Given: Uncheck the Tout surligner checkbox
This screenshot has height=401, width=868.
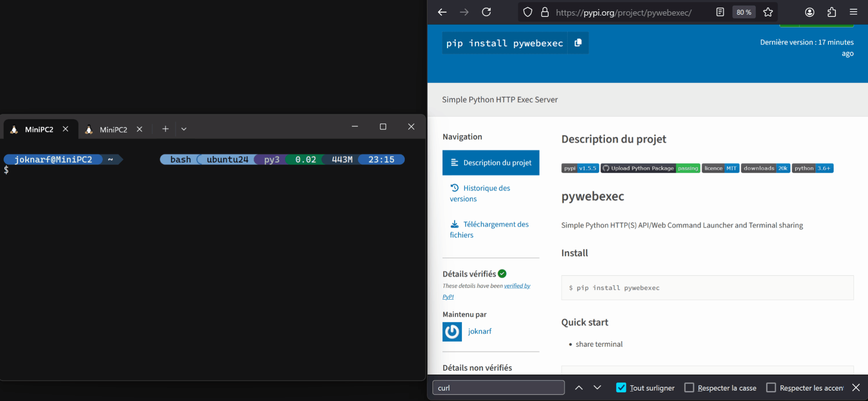Looking at the screenshot, I should click(x=621, y=387).
